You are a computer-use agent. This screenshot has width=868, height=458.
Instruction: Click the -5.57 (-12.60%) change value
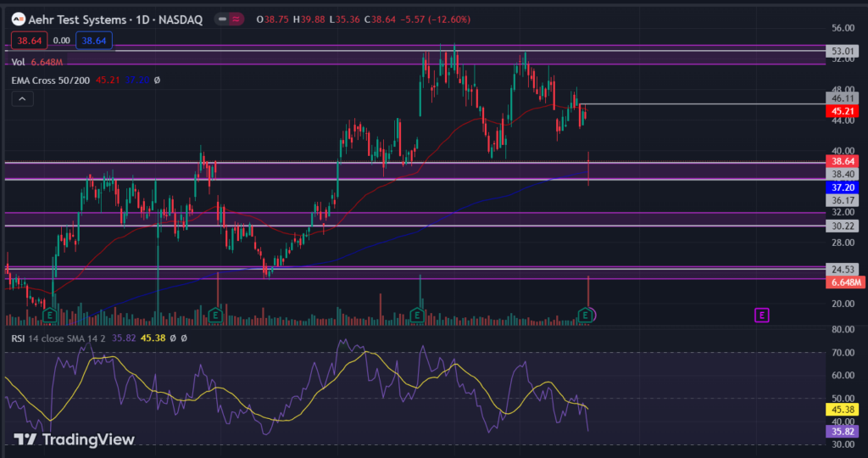434,20
